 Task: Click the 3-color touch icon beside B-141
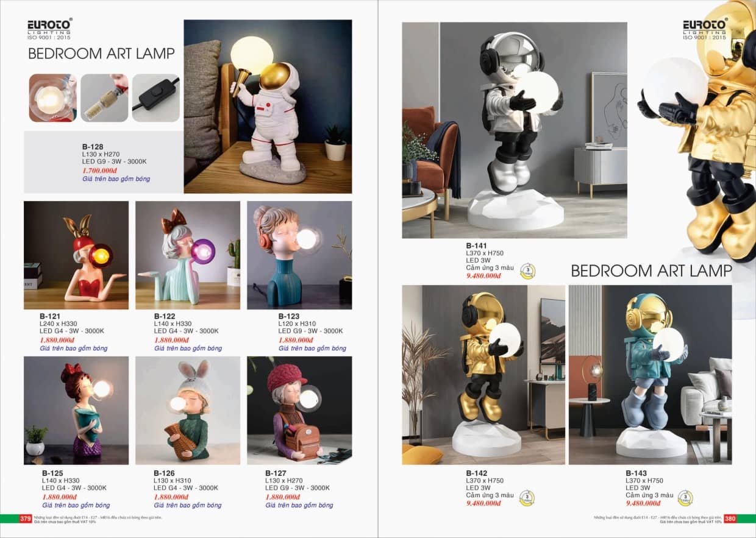[527, 271]
